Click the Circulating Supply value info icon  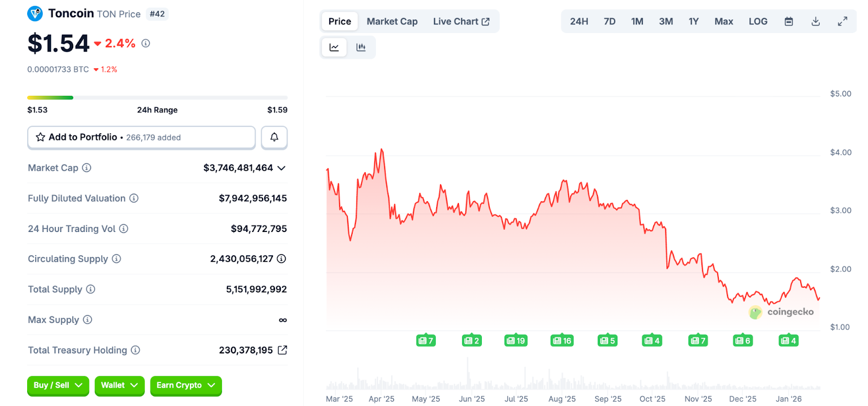(282, 259)
